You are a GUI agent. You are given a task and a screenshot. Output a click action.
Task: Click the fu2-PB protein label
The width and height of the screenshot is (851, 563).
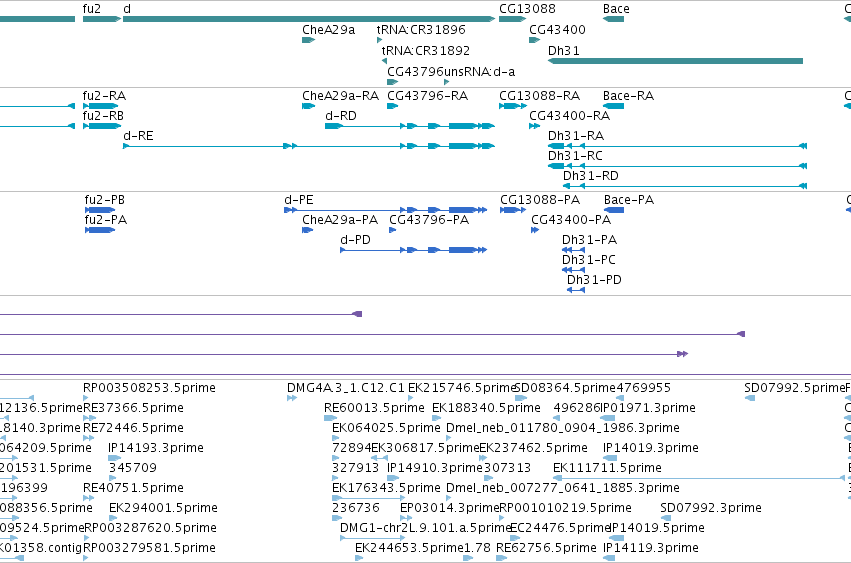(x=105, y=200)
